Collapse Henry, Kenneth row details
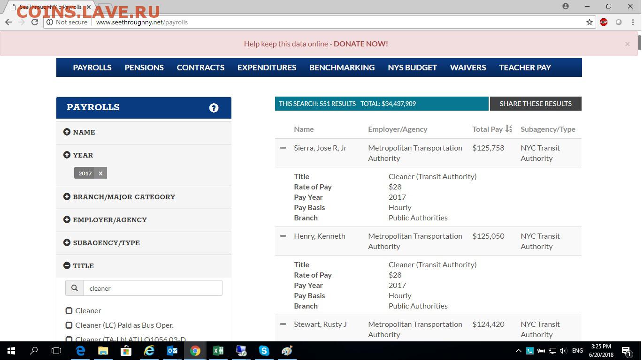644x362 pixels. click(x=283, y=236)
